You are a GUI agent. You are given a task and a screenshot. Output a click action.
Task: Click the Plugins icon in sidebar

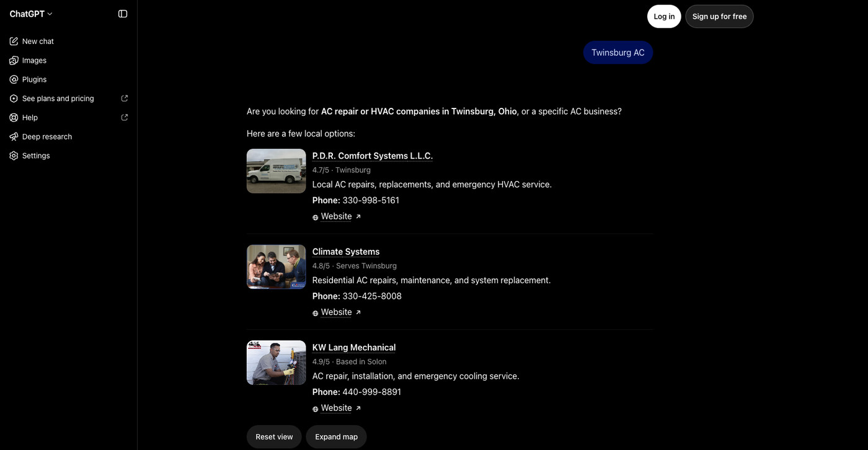point(14,79)
